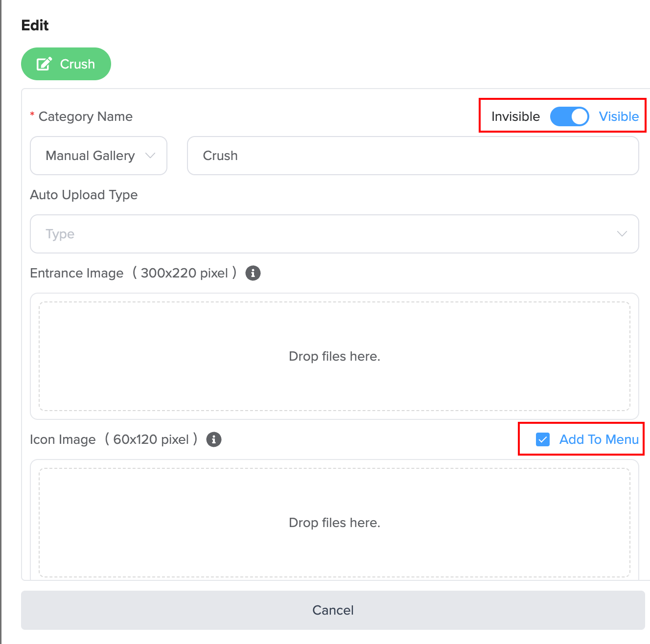Click the info icon next to Icon Image
Viewport: 650px width, 644px height.
pyautogui.click(x=214, y=439)
